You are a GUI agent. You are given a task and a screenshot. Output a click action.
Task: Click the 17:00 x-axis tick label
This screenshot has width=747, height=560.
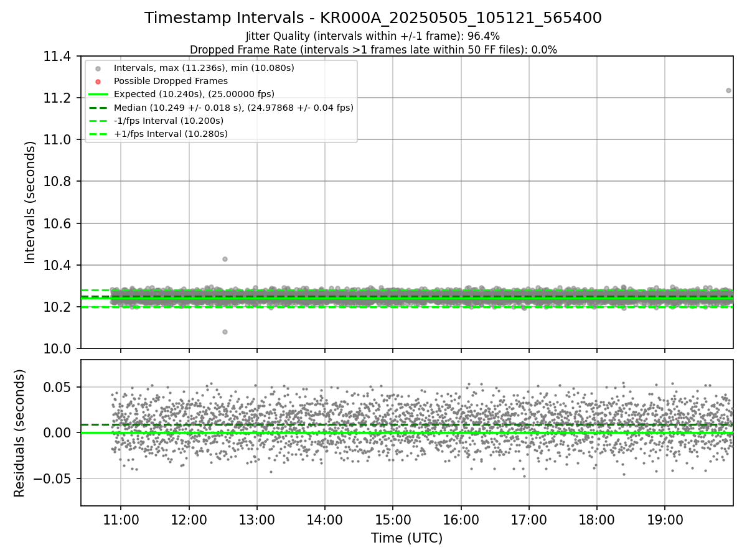click(x=529, y=520)
